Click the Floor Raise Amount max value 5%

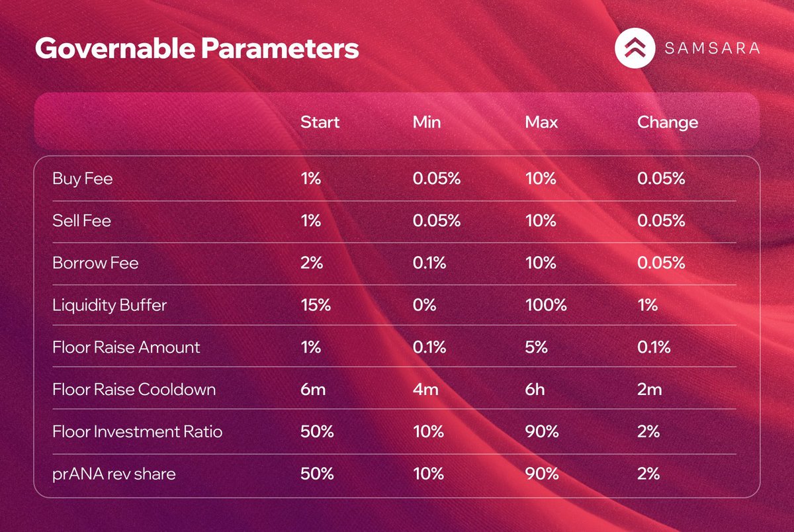point(536,347)
